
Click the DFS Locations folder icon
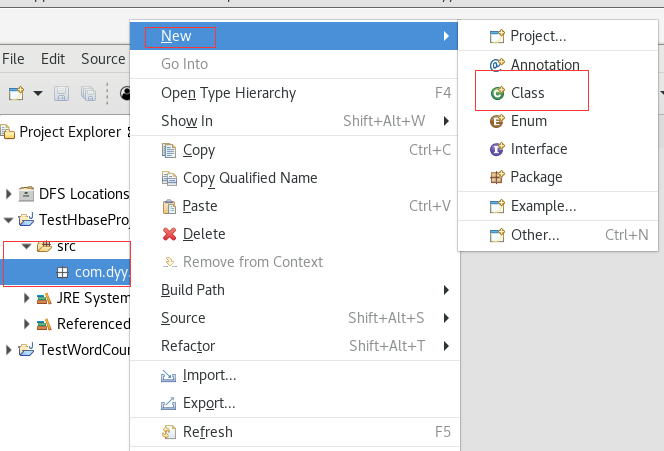(x=26, y=194)
